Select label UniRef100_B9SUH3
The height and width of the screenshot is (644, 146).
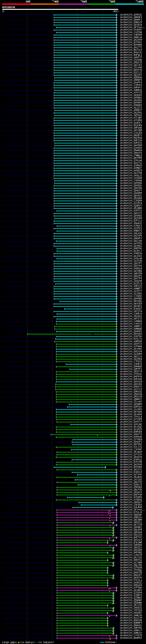pos(131,334)
